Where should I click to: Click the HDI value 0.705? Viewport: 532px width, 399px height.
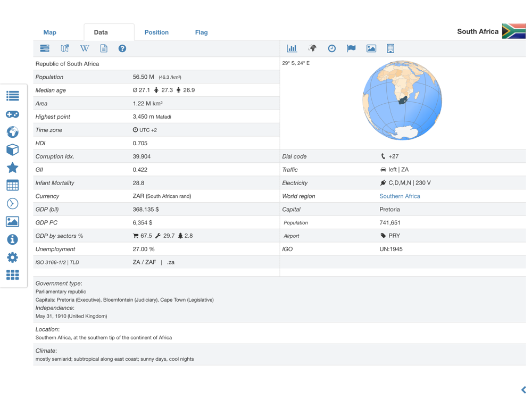140,143
